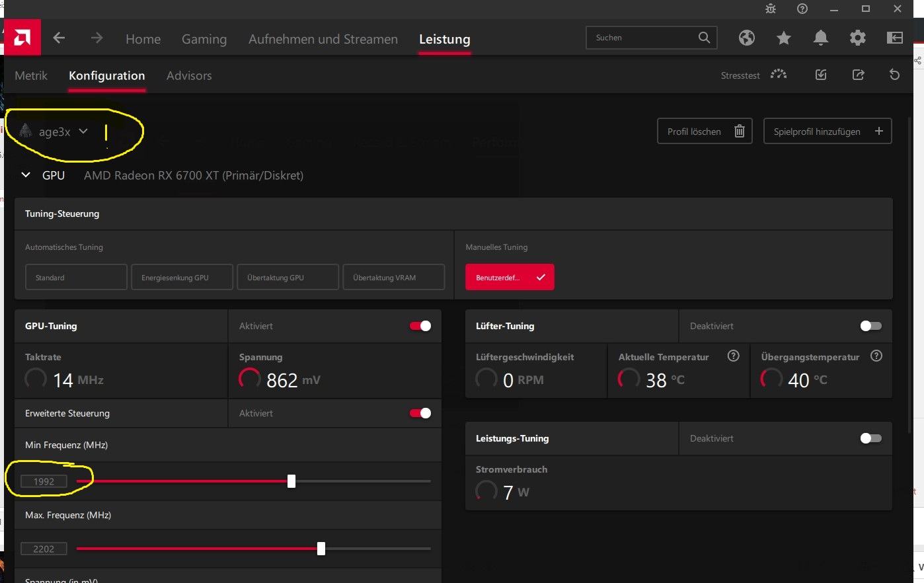Click the Min Frequenz slider handle
The image size is (924, 583).
(291, 481)
